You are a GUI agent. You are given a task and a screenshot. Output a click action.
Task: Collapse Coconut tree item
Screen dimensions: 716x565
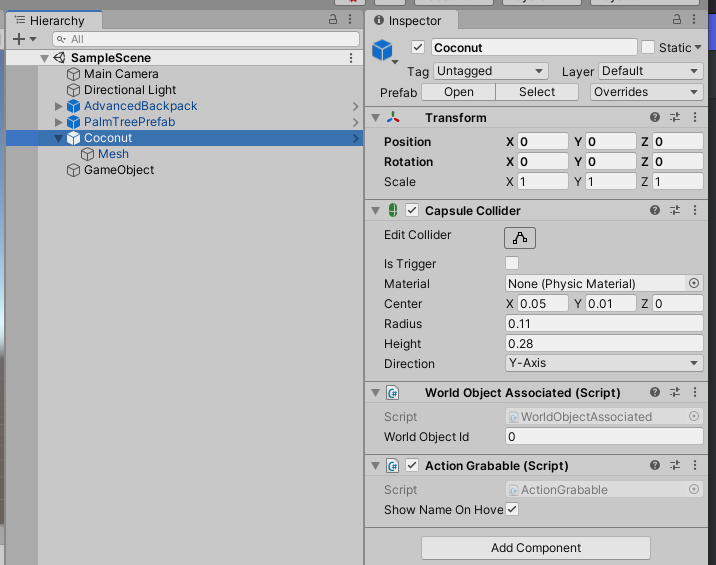tap(58, 138)
